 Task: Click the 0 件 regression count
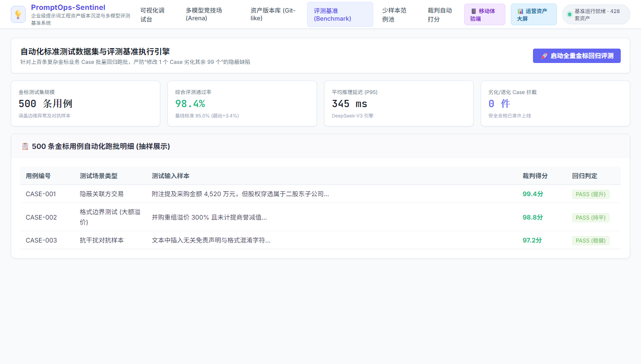(x=499, y=103)
